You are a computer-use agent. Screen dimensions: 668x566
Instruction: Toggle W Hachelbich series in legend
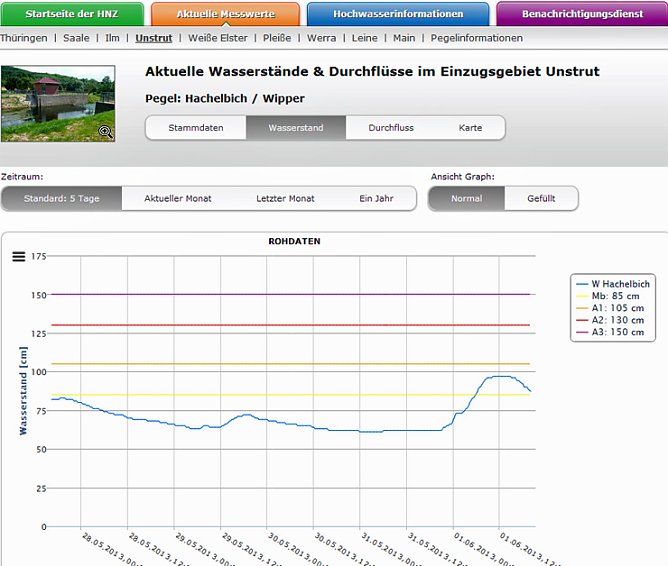click(620, 284)
